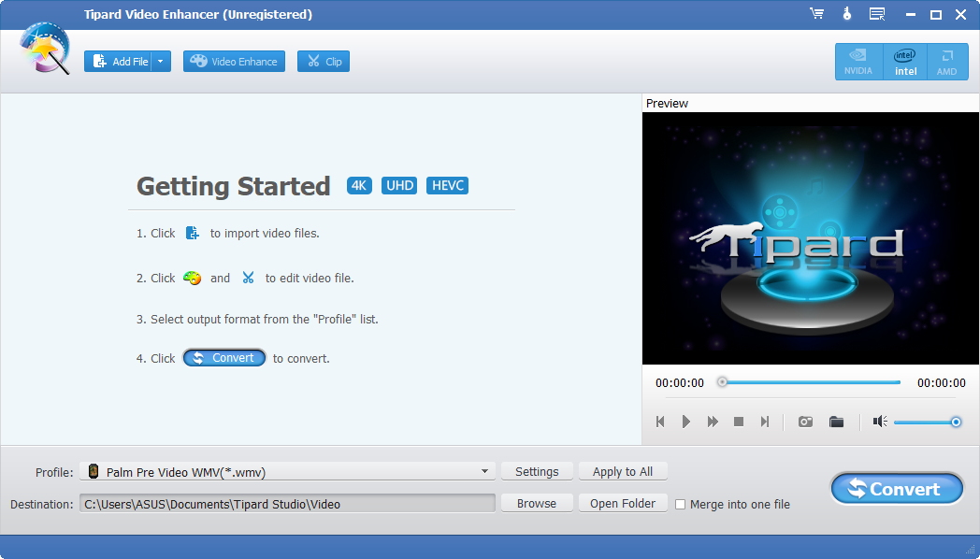Viewport: 980px width, 559px height.
Task: Enable Merge into one file
Action: tap(680, 504)
